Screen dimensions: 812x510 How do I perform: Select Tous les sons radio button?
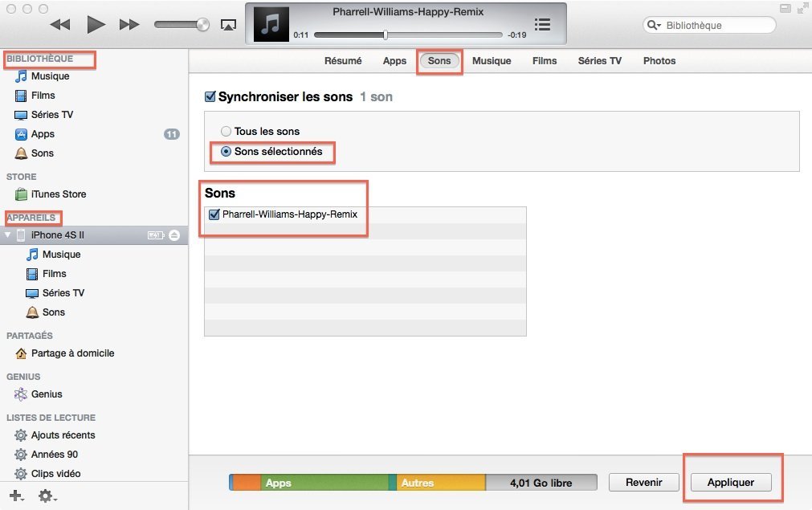click(226, 132)
